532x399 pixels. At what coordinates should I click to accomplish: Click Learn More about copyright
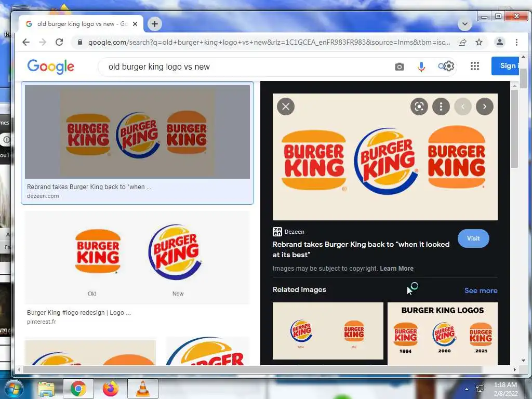[396, 269]
